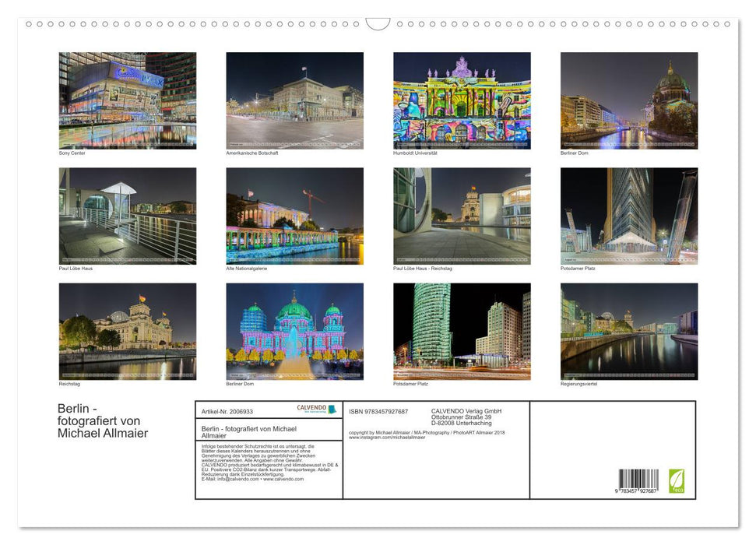Click the CALVENDO logo in the info box
Viewport: 756px width, 545px height.
tap(316, 409)
